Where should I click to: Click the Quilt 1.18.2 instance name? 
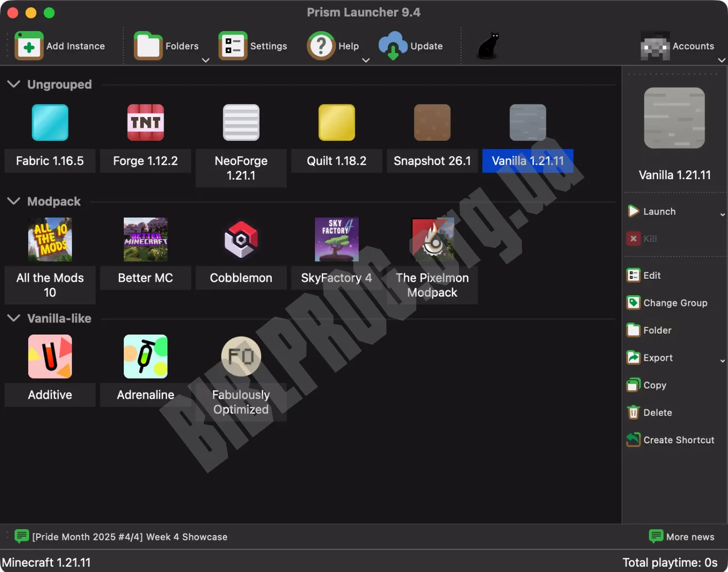[x=337, y=161]
